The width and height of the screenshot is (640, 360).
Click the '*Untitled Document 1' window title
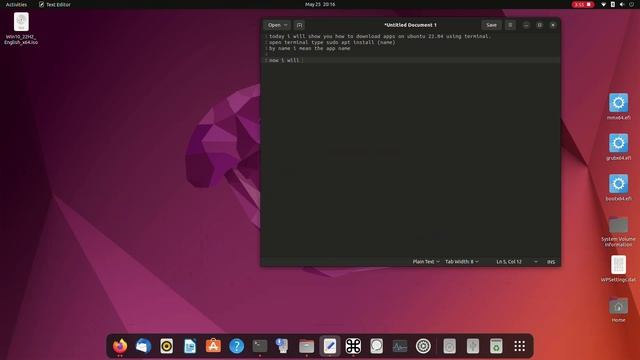point(410,25)
